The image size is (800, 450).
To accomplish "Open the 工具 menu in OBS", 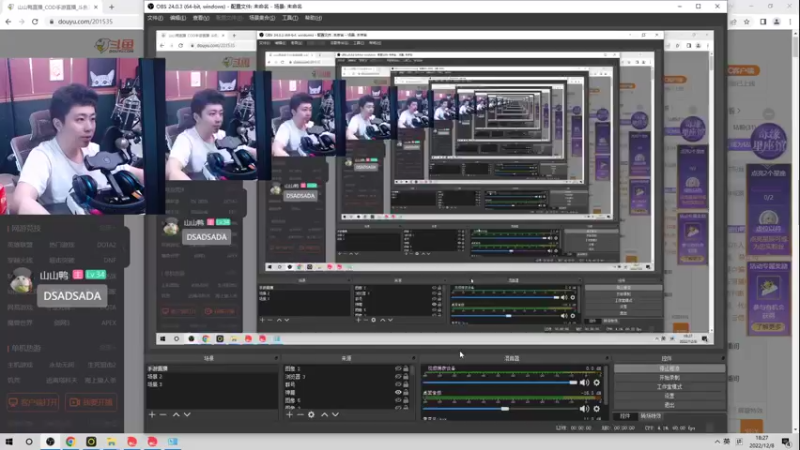I will coord(290,18).
